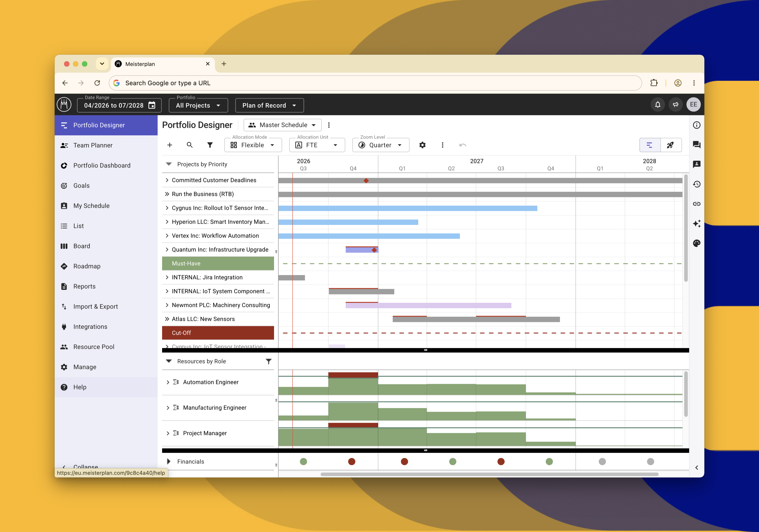Open the color palette icon
Screen dimensions: 759x532
(697, 243)
